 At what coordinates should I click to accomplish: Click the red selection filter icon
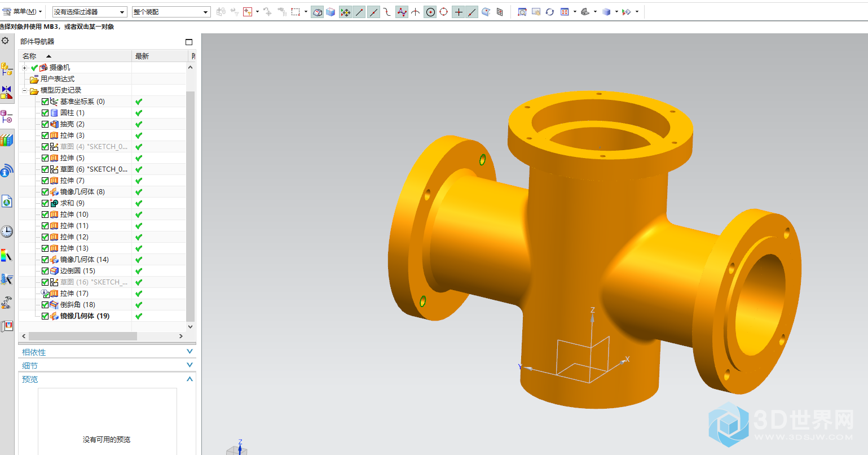(x=248, y=11)
